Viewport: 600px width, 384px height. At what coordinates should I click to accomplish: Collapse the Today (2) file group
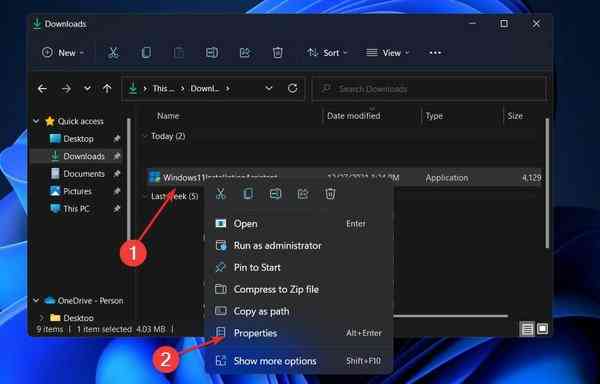tap(145, 136)
